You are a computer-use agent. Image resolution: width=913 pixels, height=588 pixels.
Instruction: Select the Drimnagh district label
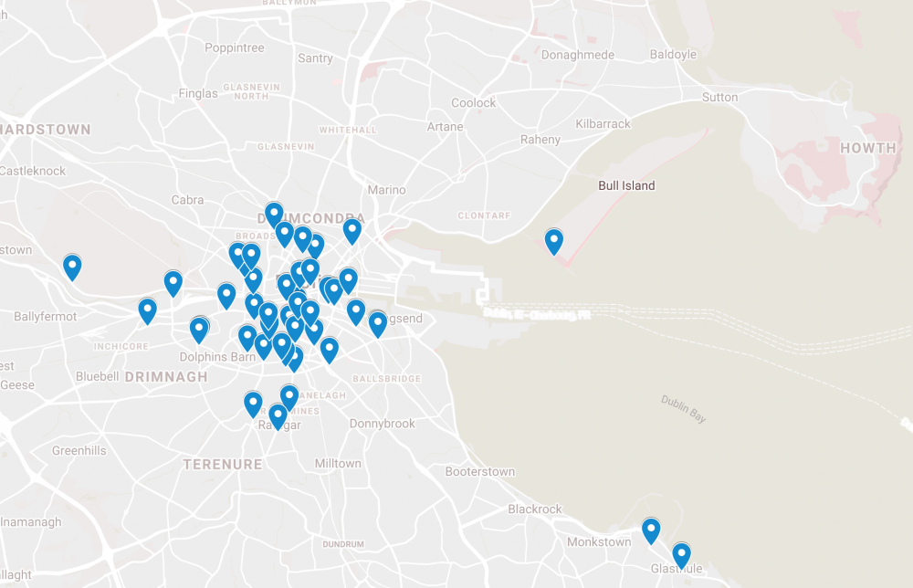[166, 377]
